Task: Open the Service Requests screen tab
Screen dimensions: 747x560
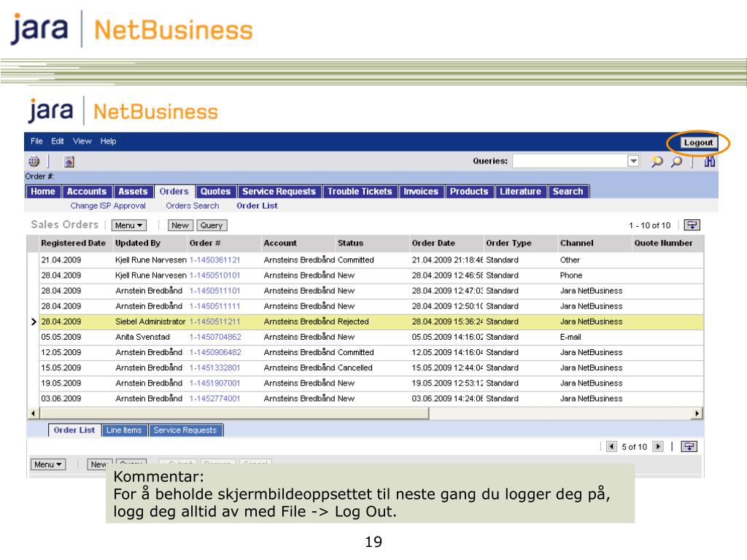Action: (x=279, y=192)
